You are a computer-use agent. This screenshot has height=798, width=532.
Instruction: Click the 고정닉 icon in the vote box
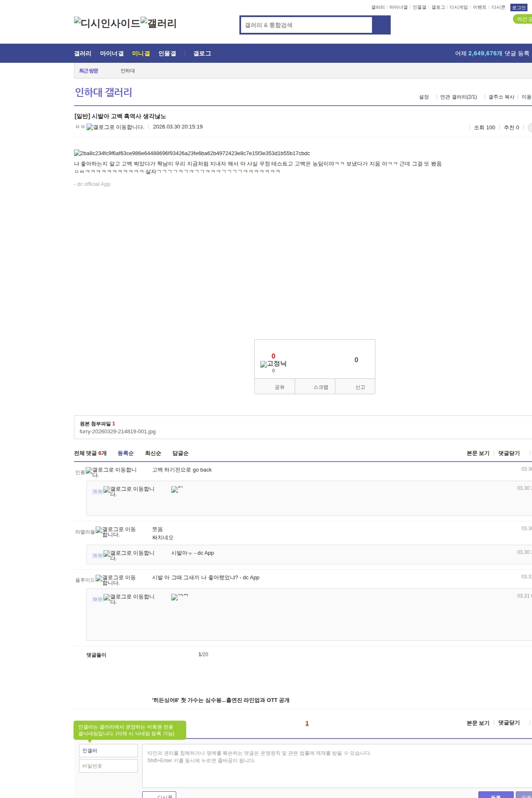tap(273, 364)
